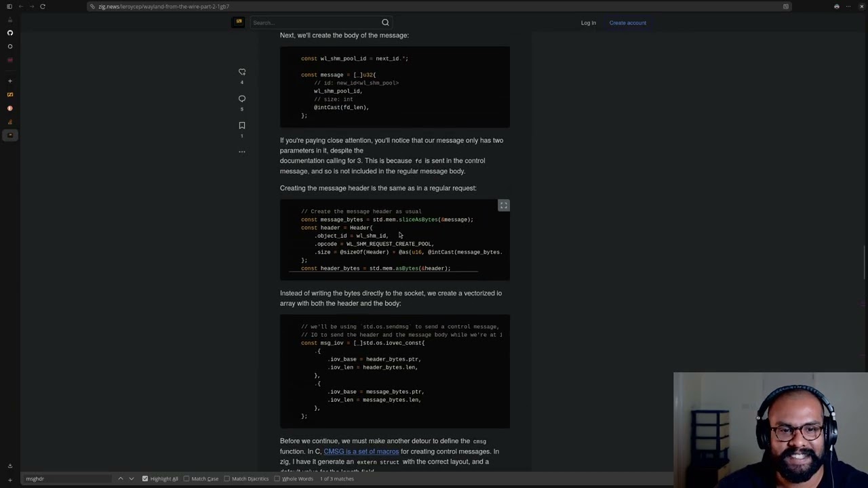Click the Create account link
This screenshot has height=488, width=868.
[627, 22]
